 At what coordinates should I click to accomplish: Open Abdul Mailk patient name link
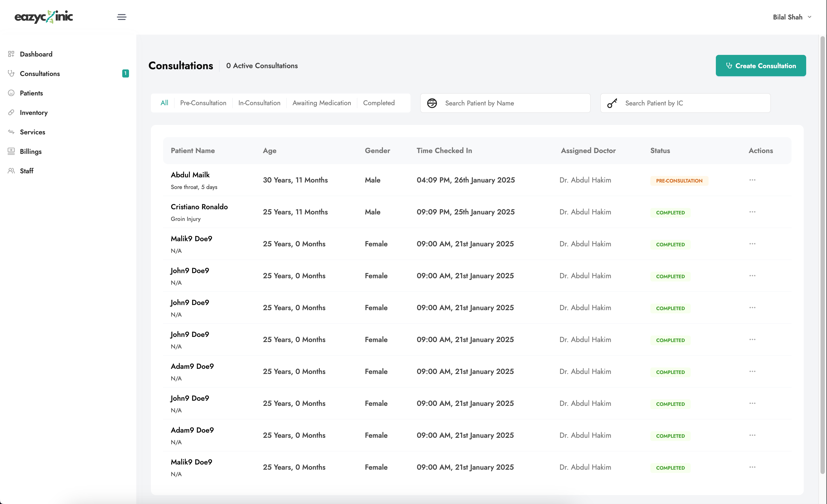point(190,175)
